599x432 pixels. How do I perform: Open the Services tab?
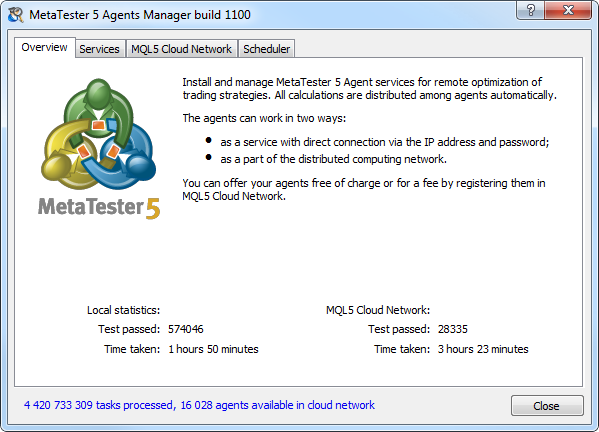pos(99,49)
